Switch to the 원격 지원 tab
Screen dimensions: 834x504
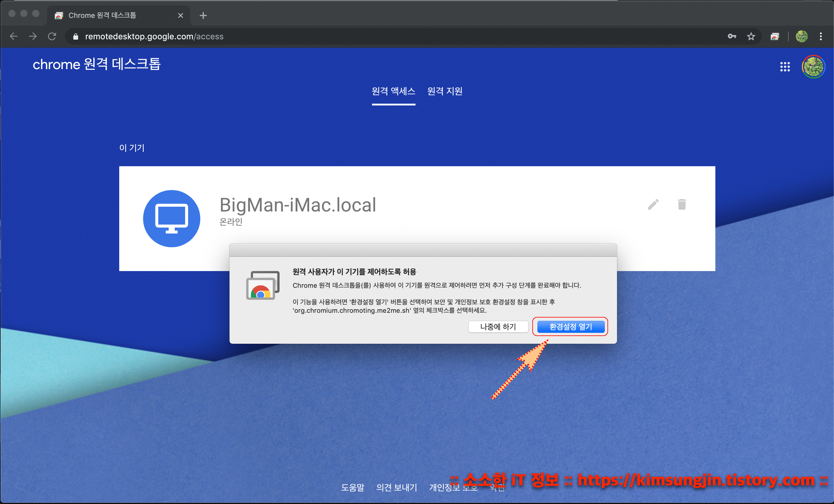click(444, 91)
